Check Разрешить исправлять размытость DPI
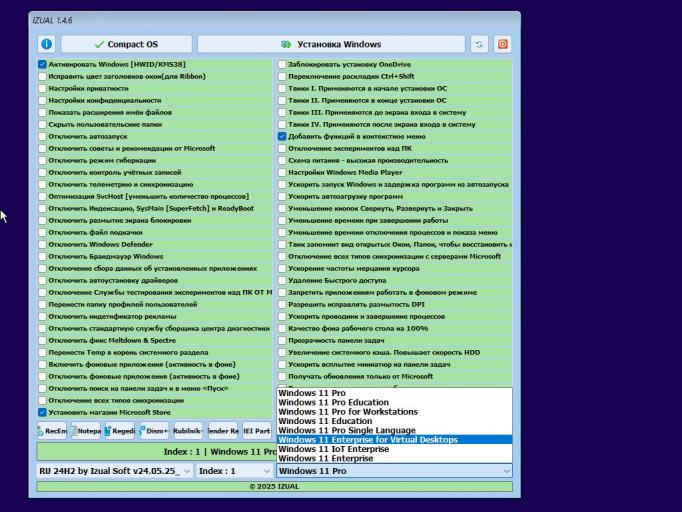The height and width of the screenshot is (512, 682). [x=282, y=305]
